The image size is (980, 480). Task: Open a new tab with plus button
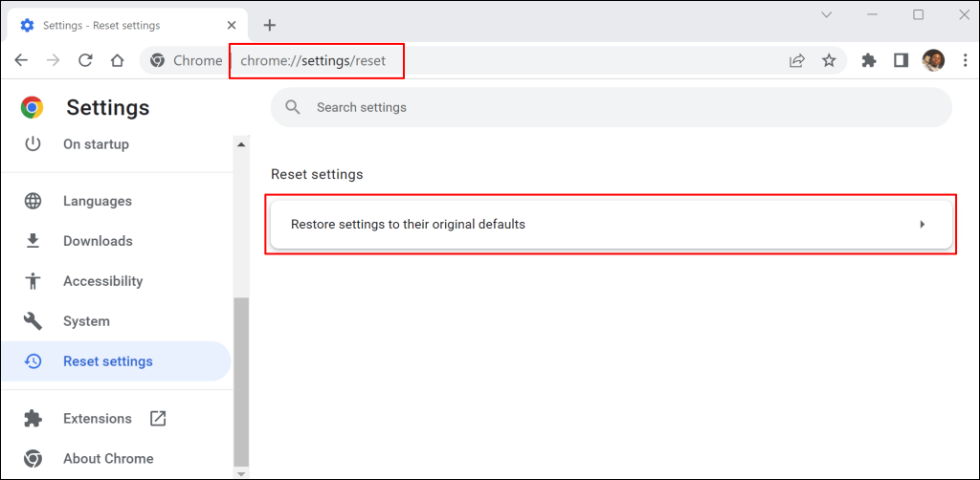click(270, 25)
